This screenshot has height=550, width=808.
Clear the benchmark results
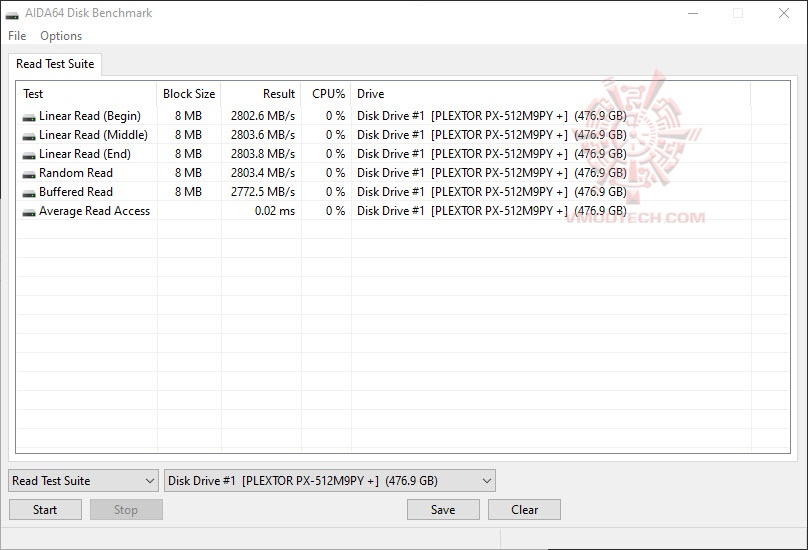tap(525, 510)
